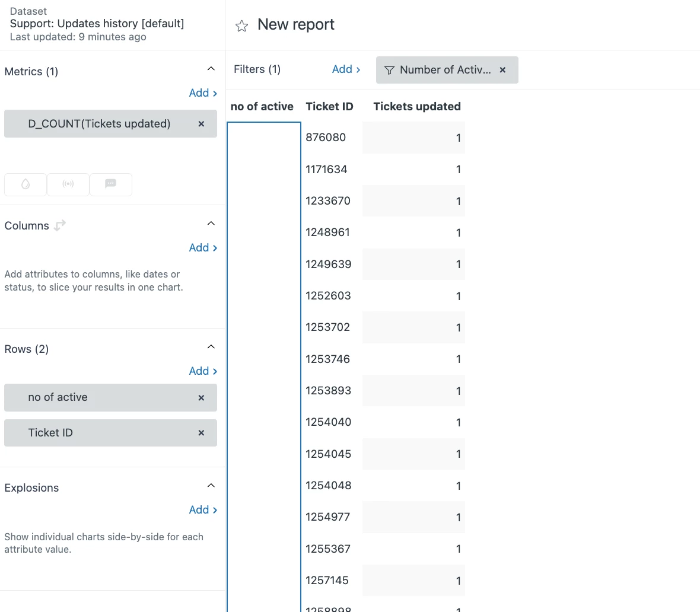The width and height of the screenshot is (700, 612).
Task: Remove the Number of Activ... filter
Action: point(502,70)
